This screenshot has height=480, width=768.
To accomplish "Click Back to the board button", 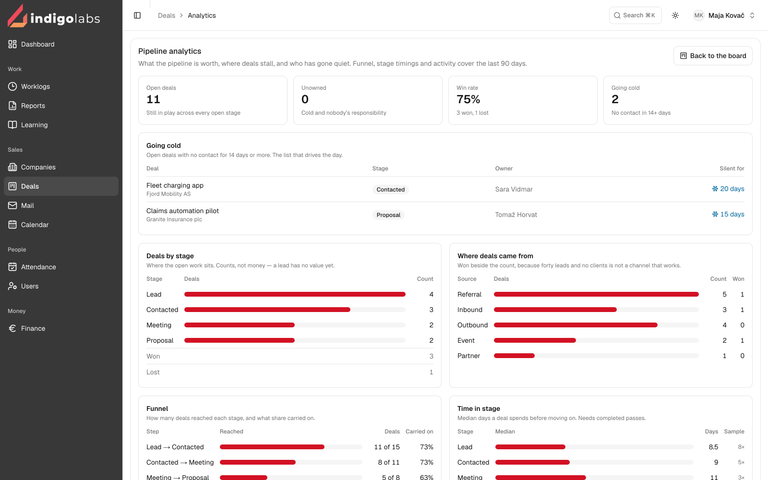I will point(713,56).
